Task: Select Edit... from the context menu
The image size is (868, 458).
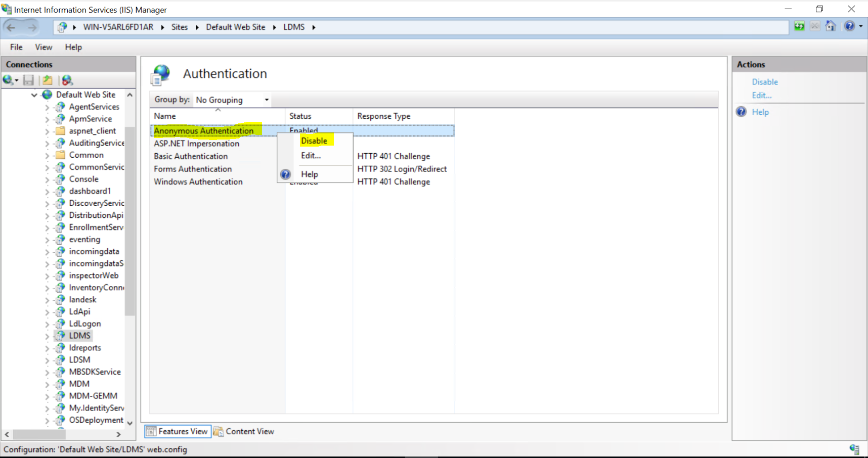Action: click(311, 156)
